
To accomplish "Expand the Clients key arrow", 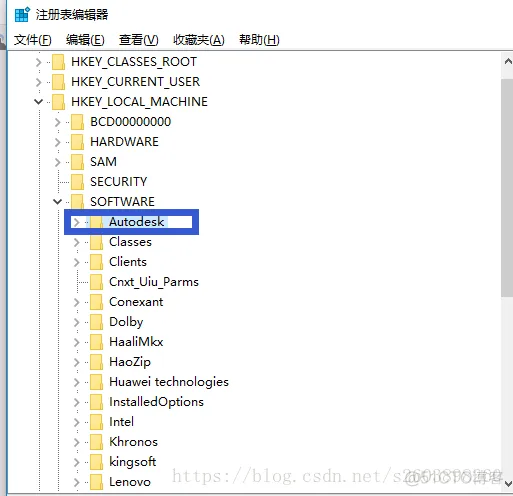I will tap(76, 262).
